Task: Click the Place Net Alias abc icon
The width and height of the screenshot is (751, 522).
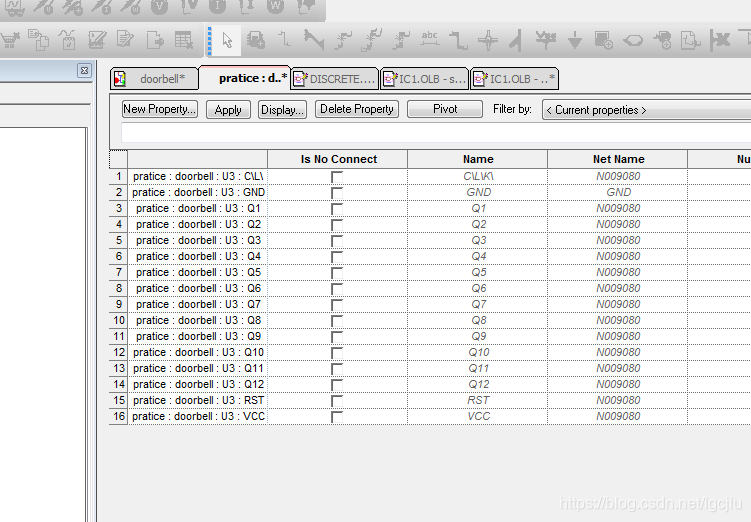Action: point(430,40)
